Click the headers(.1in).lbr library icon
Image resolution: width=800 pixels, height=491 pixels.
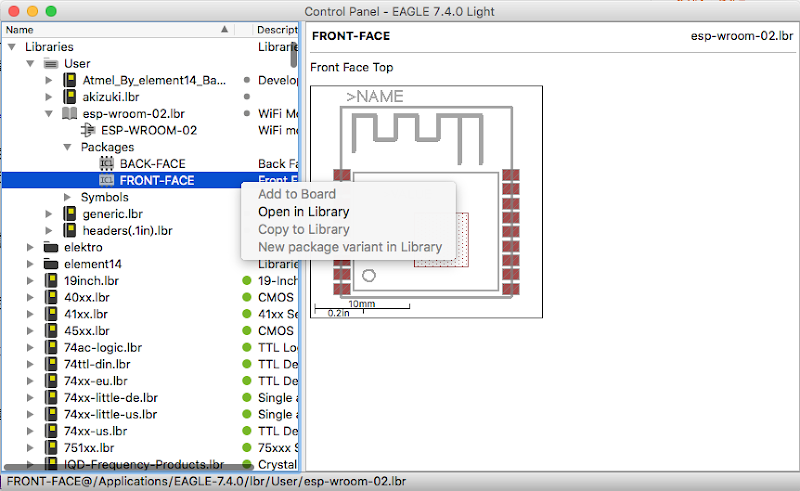click(69, 231)
